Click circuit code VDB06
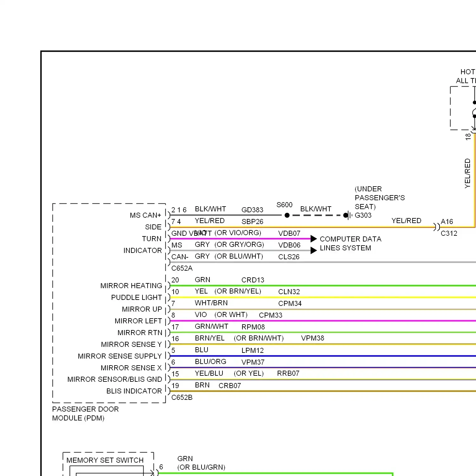The width and height of the screenshot is (476, 476). tap(289, 245)
